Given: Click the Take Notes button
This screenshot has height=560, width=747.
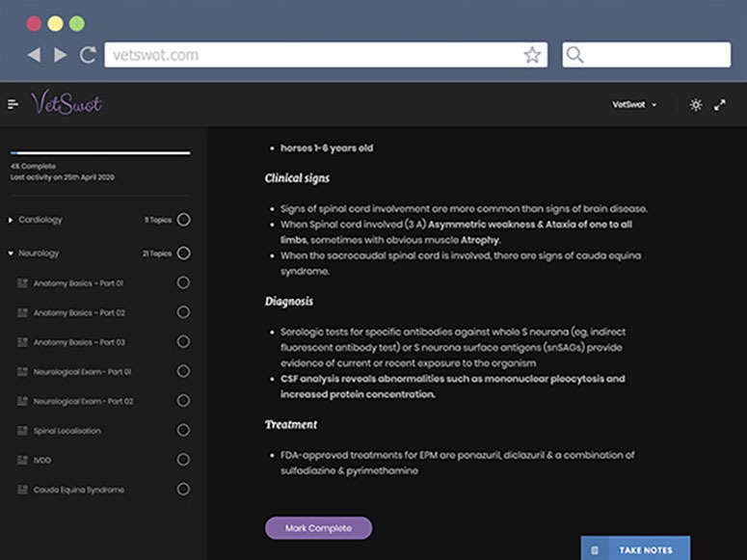Looking at the screenshot, I should coord(635,549).
